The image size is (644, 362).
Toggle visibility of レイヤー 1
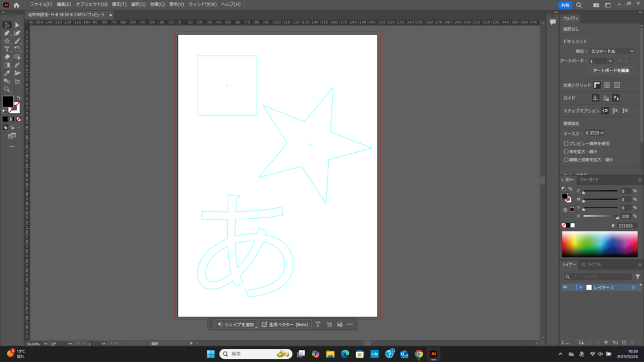565,287
